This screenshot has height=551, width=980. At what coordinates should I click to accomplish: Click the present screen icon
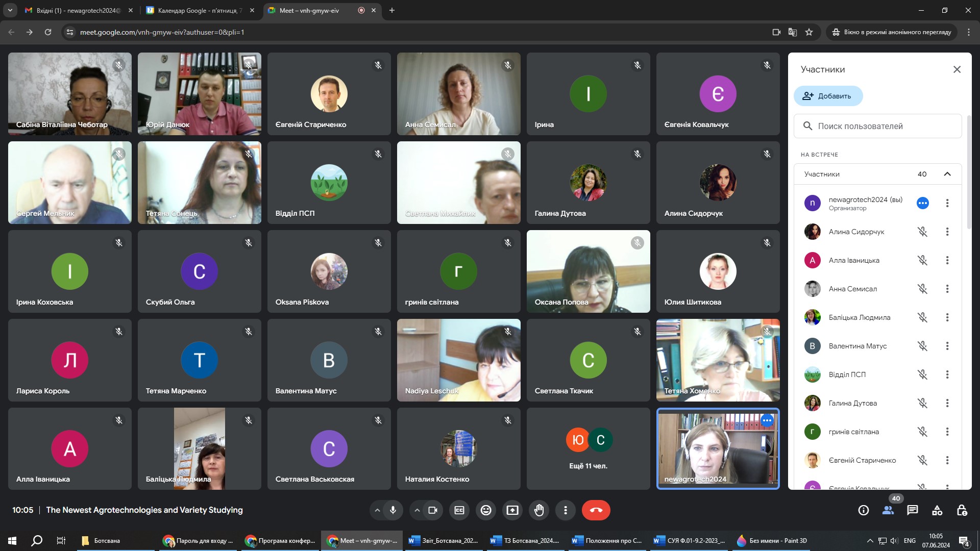[512, 510]
